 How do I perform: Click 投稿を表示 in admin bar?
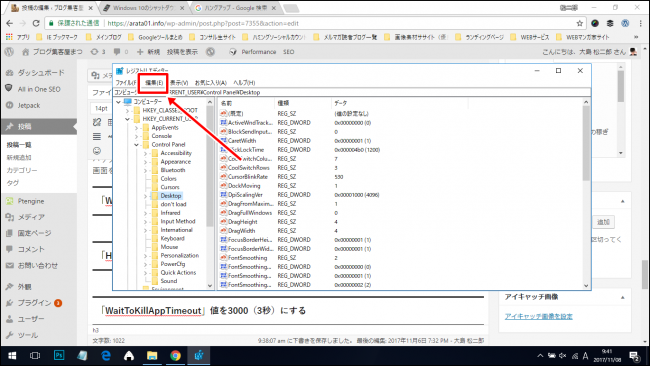tap(182, 52)
